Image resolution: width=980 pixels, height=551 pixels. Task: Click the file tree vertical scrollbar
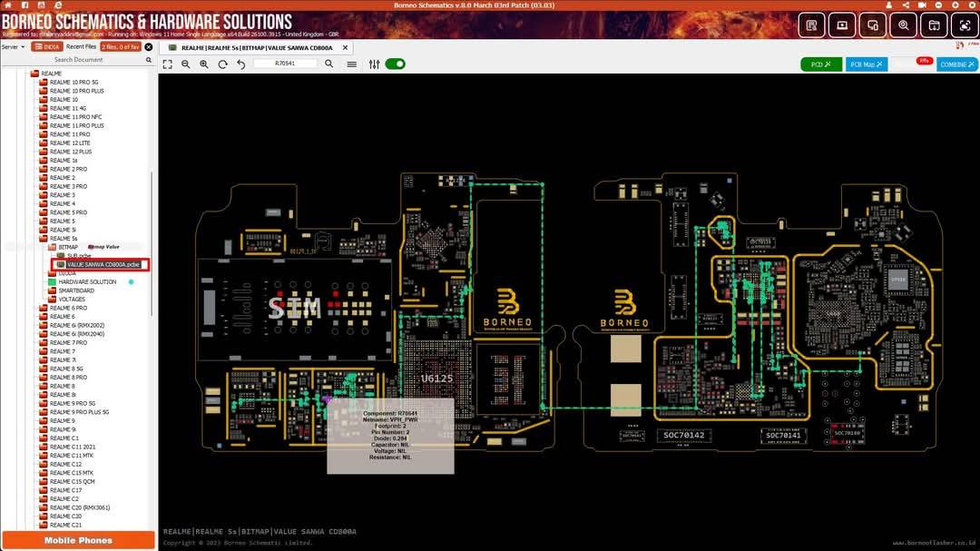point(152,244)
